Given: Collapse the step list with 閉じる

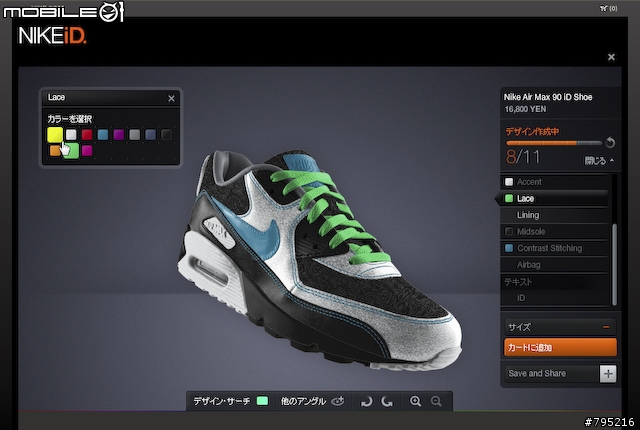Looking at the screenshot, I should [599, 161].
